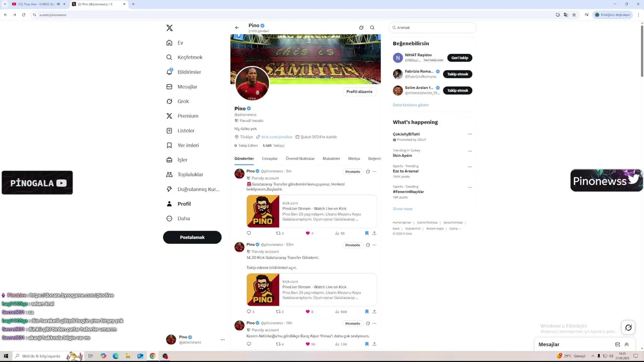The image size is (644, 362).
Task: Toggle like on the 53m post
Action: click(307, 312)
